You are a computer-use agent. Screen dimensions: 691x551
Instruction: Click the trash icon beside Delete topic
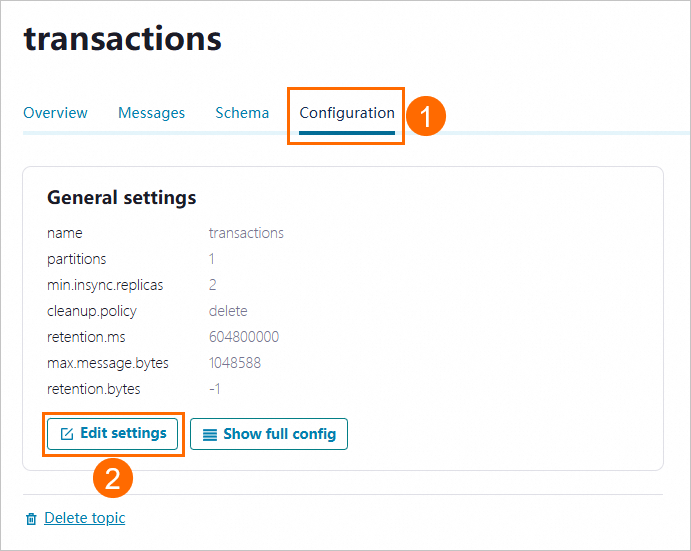point(31,519)
